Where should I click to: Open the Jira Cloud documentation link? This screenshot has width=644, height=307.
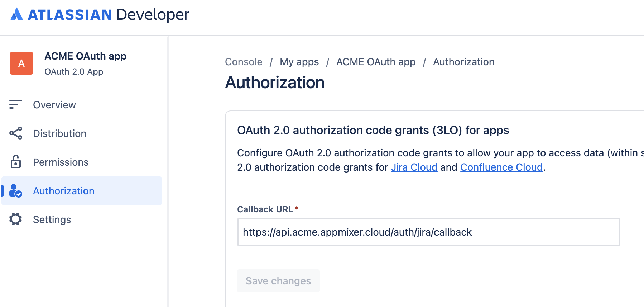(x=414, y=167)
